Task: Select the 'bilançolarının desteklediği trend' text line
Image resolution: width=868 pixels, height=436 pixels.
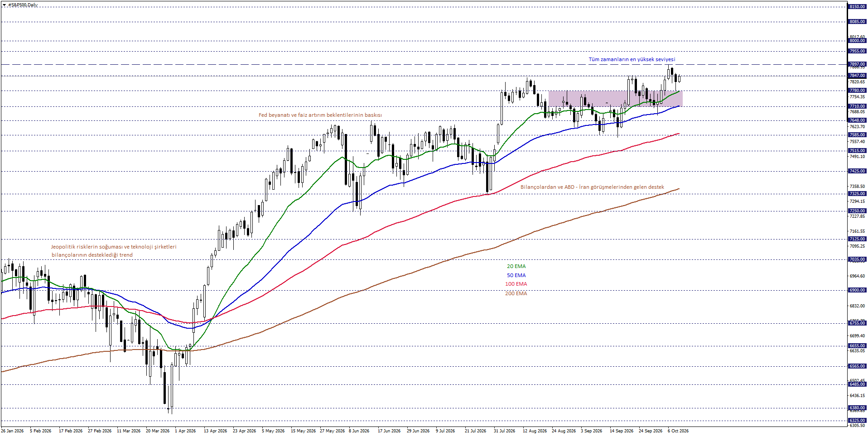Action: point(92,255)
